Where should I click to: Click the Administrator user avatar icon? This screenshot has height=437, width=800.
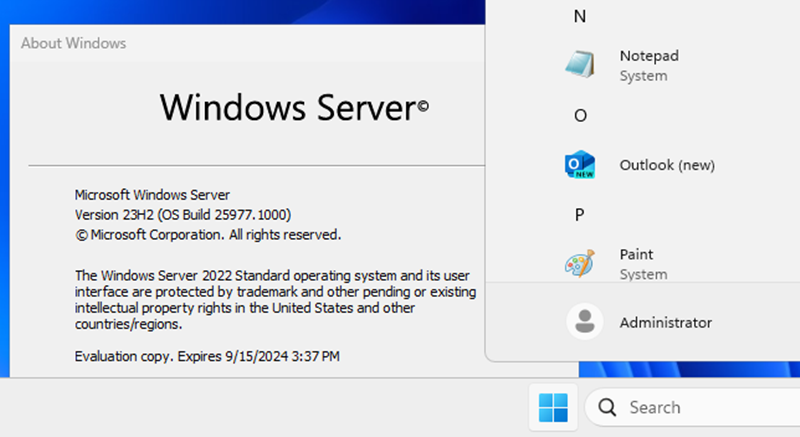coord(584,322)
